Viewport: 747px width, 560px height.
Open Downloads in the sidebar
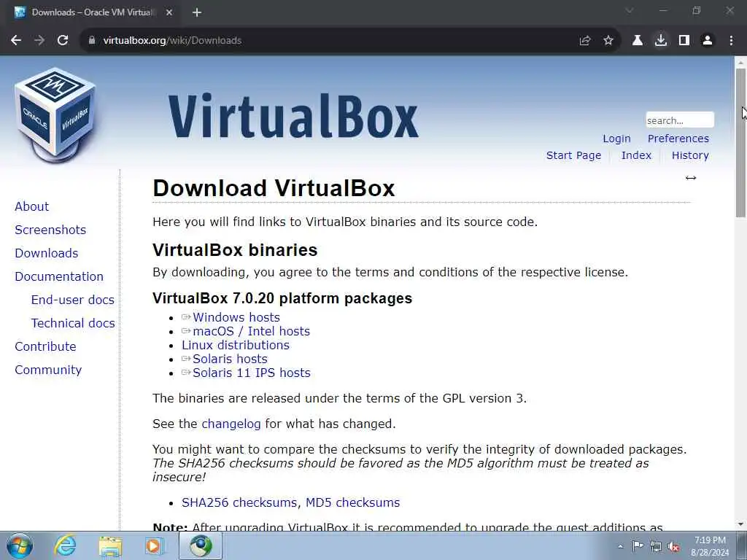46,253
